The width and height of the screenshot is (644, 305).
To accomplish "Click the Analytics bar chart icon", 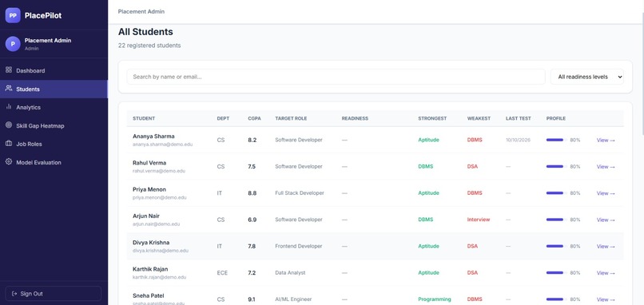I will [x=9, y=107].
